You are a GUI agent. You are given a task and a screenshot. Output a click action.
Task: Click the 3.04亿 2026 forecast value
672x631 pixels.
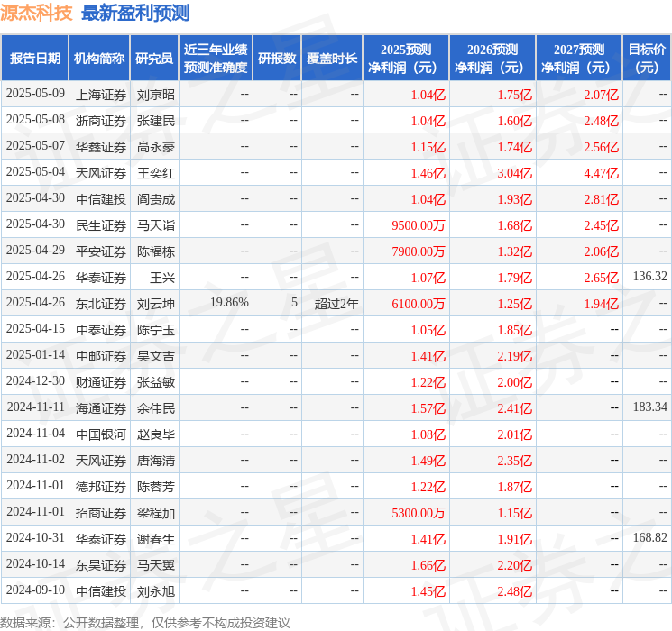tap(514, 173)
